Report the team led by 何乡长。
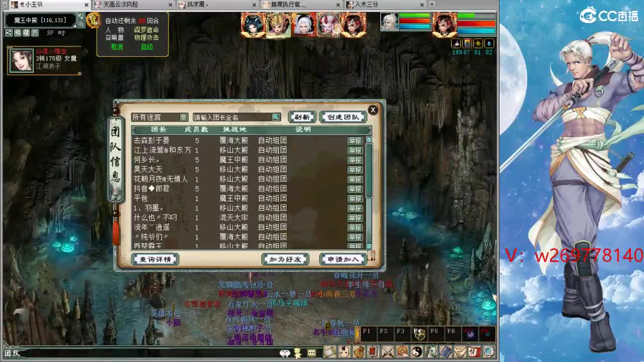Viewport: 644px width, 362px height. (355, 160)
